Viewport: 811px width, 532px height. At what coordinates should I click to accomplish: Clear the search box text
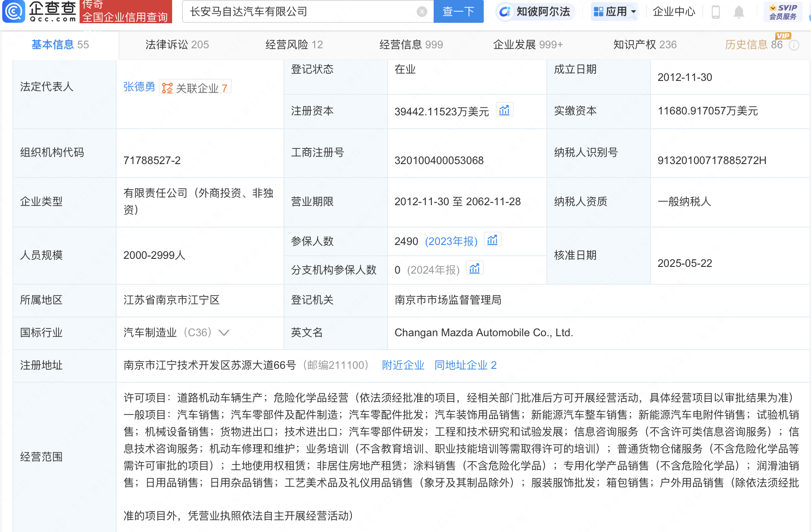pos(422,12)
